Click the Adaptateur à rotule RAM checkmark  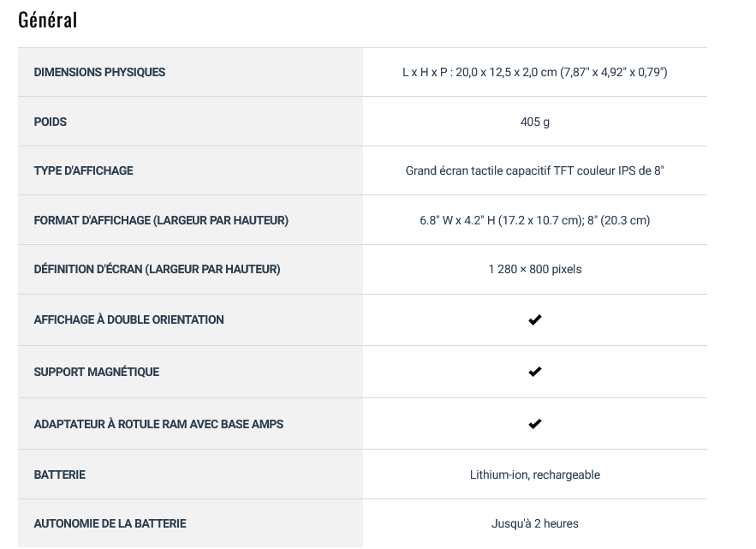pyautogui.click(x=535, y=424)
